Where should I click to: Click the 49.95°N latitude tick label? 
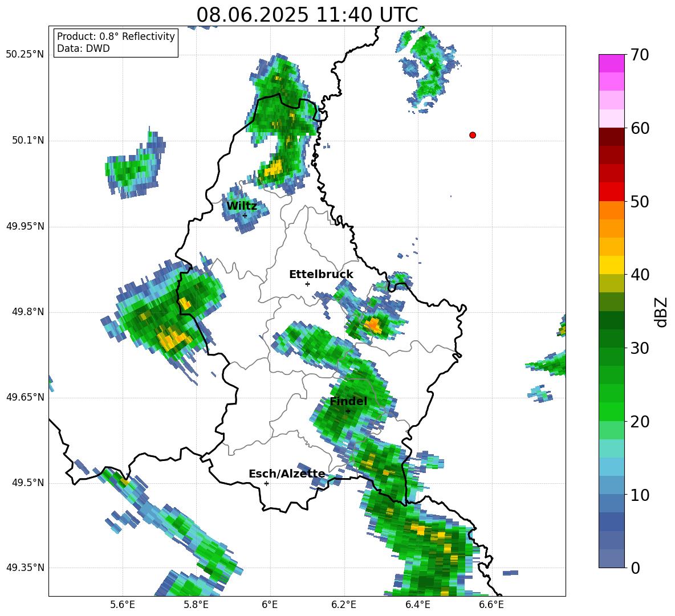pyautogui.click(x=25, y=226)
